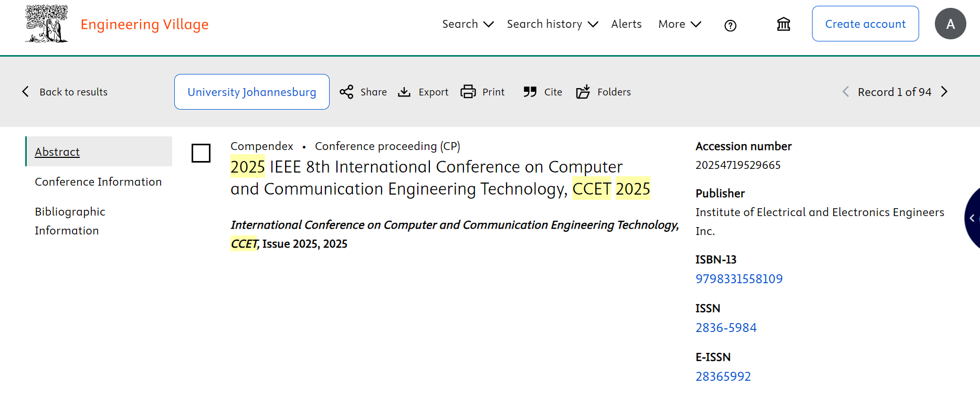Viewport: 980px width, 407px height.
Task: Select the record checkbox
Action: tap(201, 153)
